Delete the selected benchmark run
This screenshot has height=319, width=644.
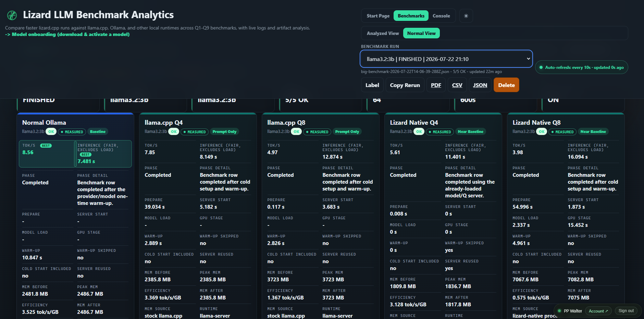click(506, 85)
